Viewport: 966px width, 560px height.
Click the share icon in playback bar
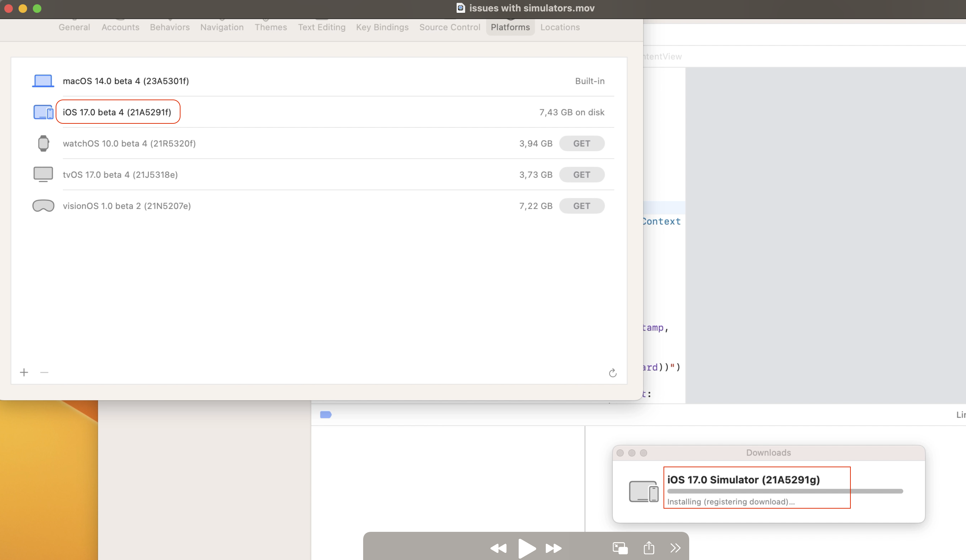coord(649,548)
